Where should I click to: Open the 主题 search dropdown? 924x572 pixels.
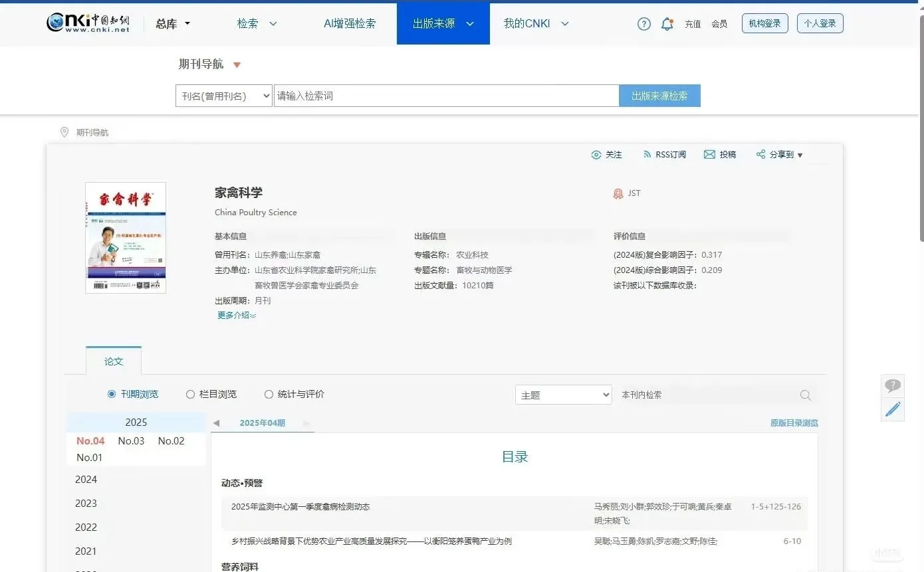[x=562, y=394]
